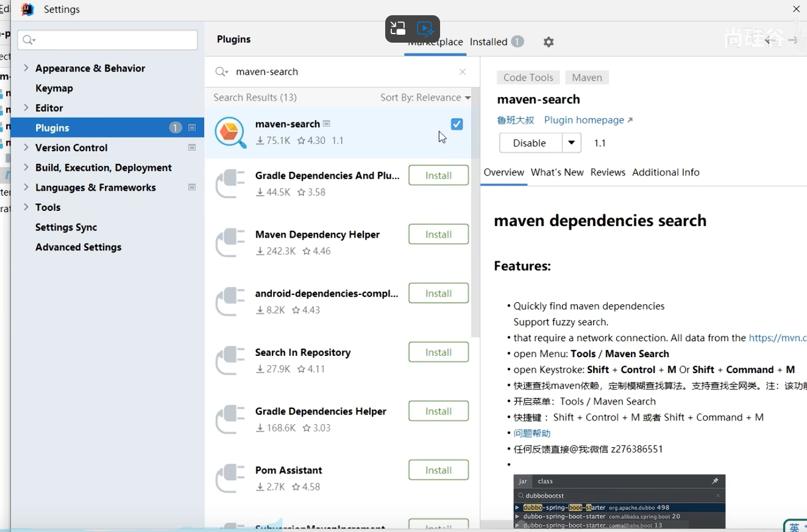The height and width of the screenshot is (532, 807).
Task: Open the 问题帮助 help link
Action: tap(532, 433)
